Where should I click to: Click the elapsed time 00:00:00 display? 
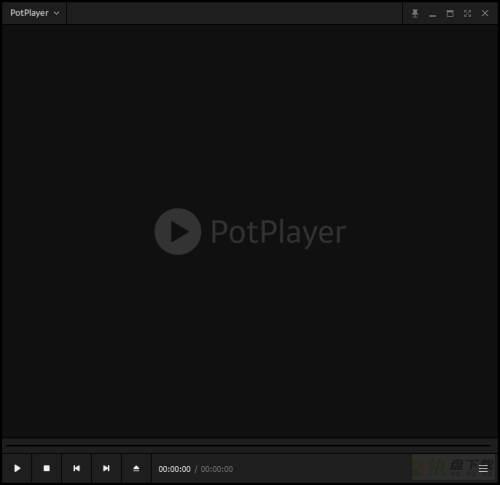174,469
